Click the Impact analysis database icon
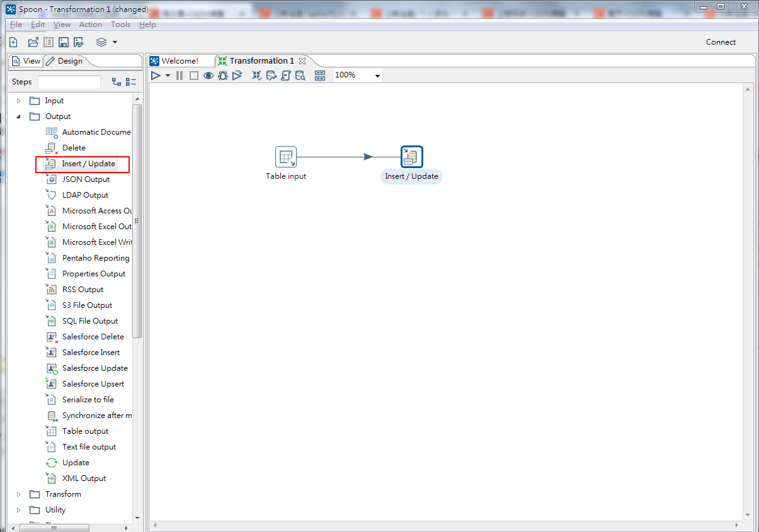Screen dimensions: 759x532 (x=271, y=76)
